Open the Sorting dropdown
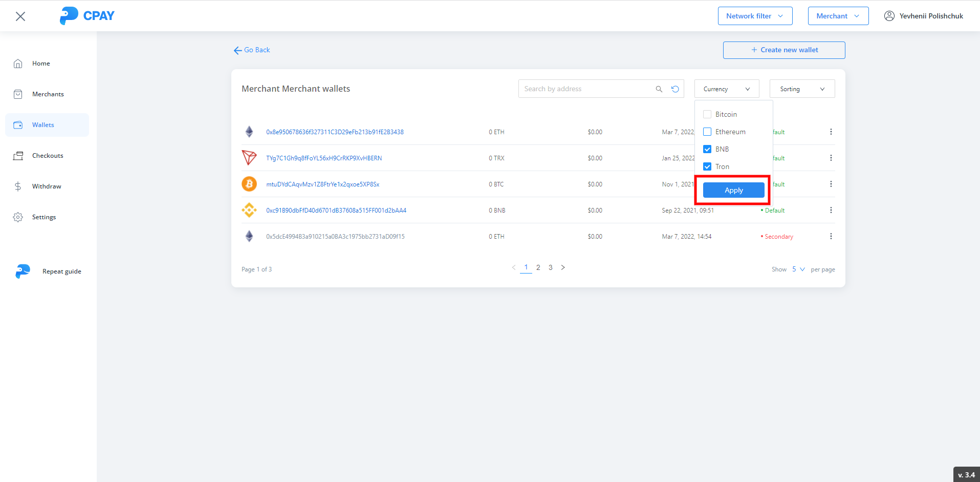 click(802, 89)
